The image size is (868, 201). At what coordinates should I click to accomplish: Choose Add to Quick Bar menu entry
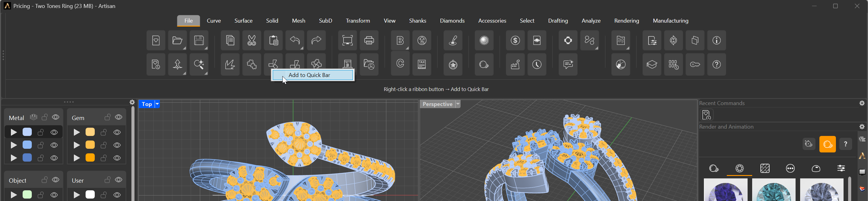tap(313, 75)
